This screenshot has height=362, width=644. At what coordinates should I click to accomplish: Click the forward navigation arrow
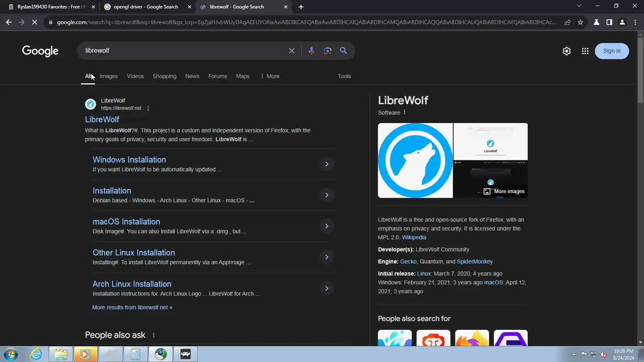tap(22, 22)
